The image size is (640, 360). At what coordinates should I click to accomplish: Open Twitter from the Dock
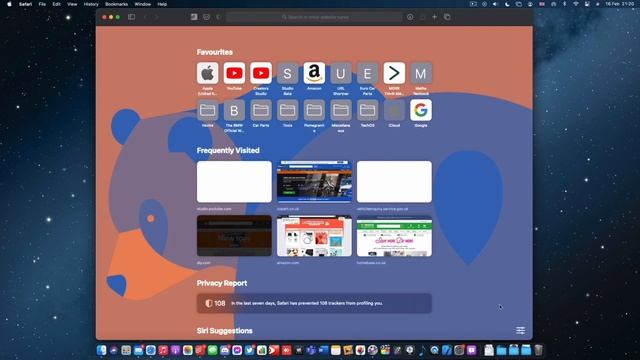(249, 350)
